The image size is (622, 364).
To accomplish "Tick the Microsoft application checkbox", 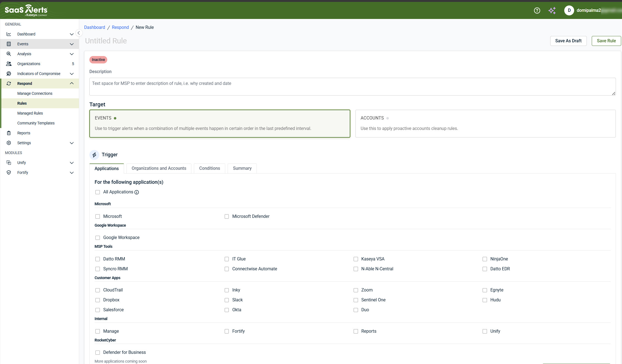I will (x=98, y=216).
